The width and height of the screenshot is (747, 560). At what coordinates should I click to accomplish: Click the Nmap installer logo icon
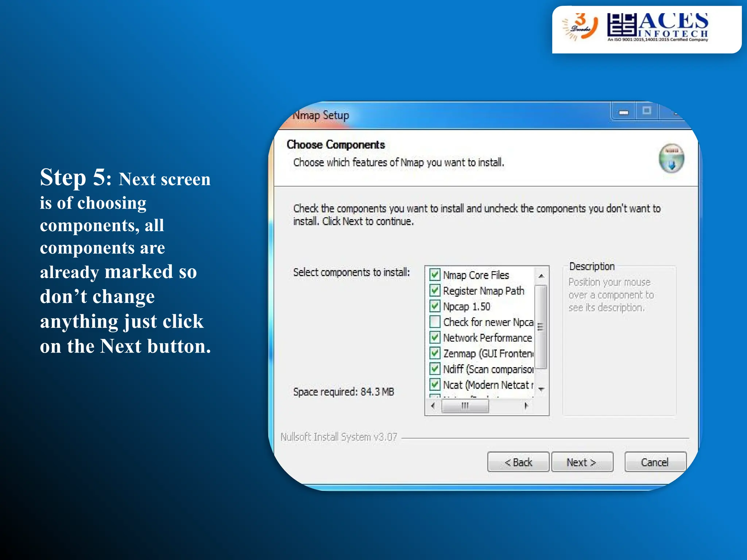[671, 159]
